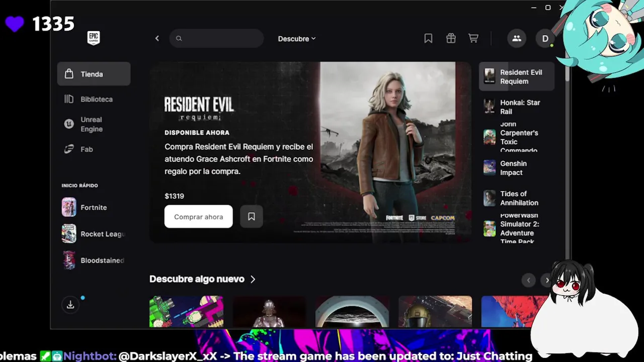
Task: Open the gift redeem icon
Action: 451,38
